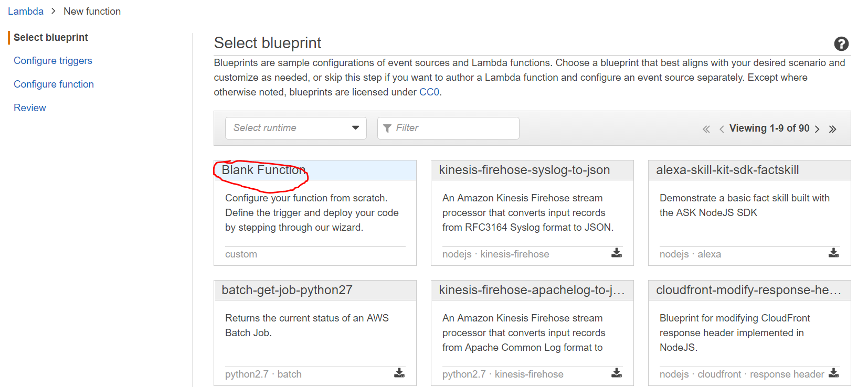Click the 'Blueprint for modifying CloudFront' description
This screenshot has width=868, height=387.
[735, 332]
